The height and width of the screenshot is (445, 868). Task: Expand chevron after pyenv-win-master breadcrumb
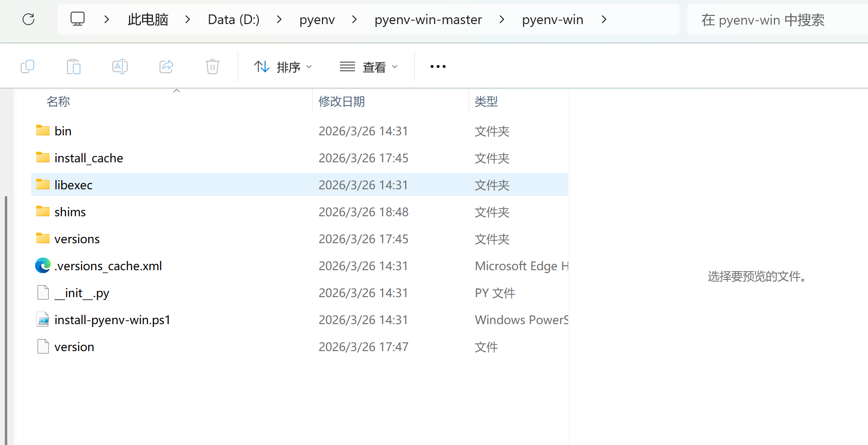pos(502,19)
